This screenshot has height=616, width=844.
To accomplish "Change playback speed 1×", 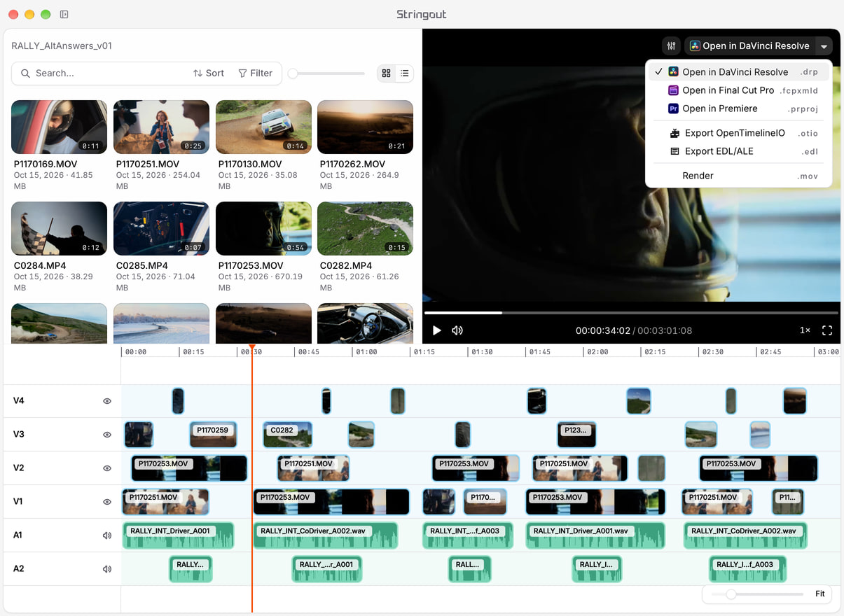I will click(805, 330).
